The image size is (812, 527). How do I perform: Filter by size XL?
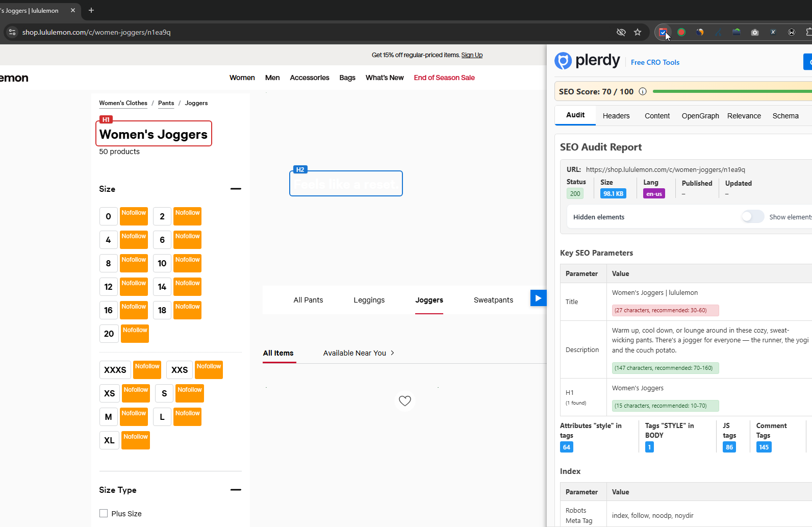click(109, 440)
